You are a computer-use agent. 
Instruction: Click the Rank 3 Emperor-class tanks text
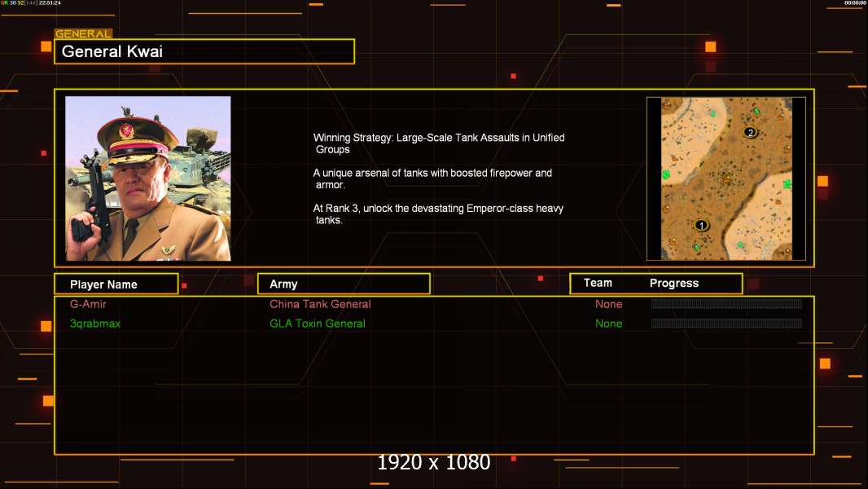point(438,214)
